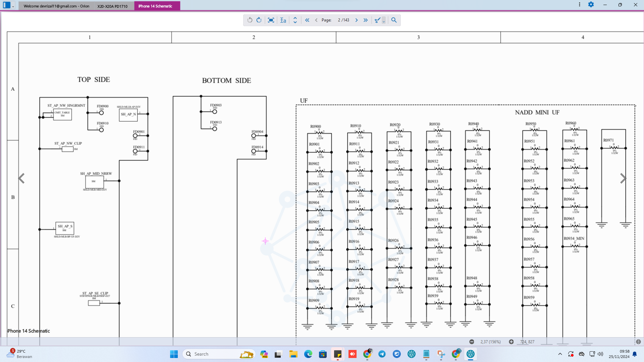Click the fit-to-screen icon
Viewport: 644px width, 362px height.
point(271,20)
